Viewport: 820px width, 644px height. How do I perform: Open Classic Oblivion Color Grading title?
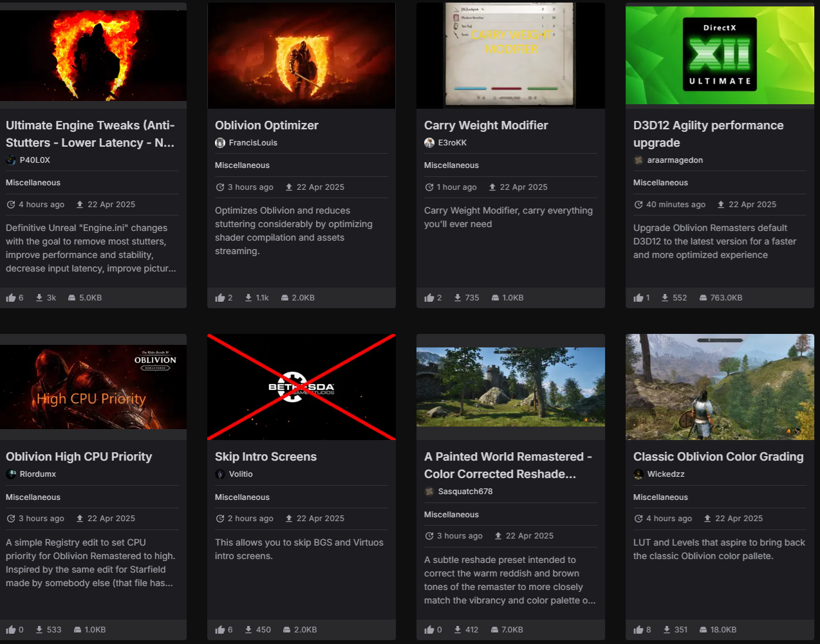[718, 457]
